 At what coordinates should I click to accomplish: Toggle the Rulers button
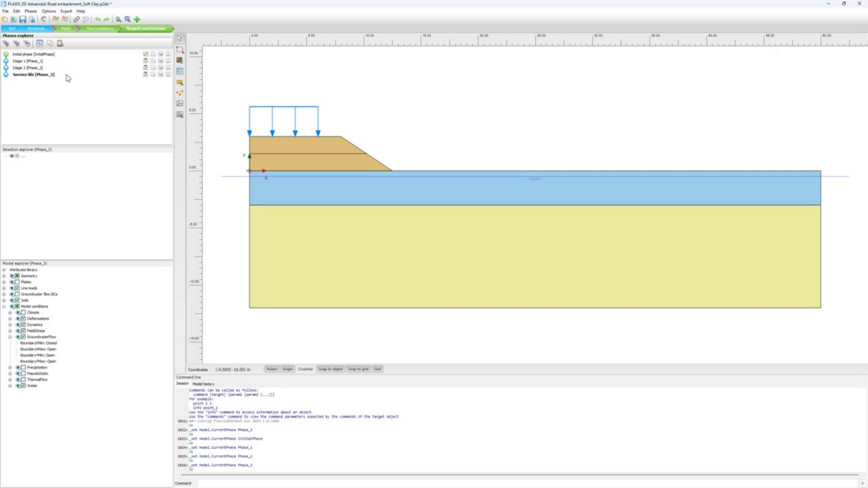point(272,369)
